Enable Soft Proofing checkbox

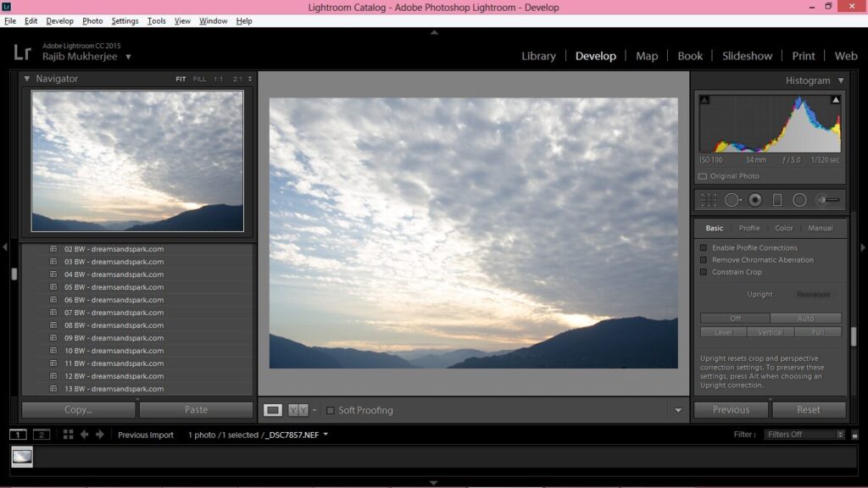pos(331,411)
